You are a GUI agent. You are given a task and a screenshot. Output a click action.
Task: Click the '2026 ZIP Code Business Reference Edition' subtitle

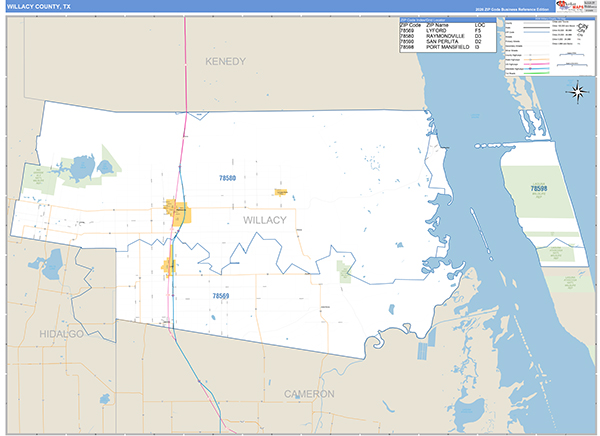click(512, 9)
